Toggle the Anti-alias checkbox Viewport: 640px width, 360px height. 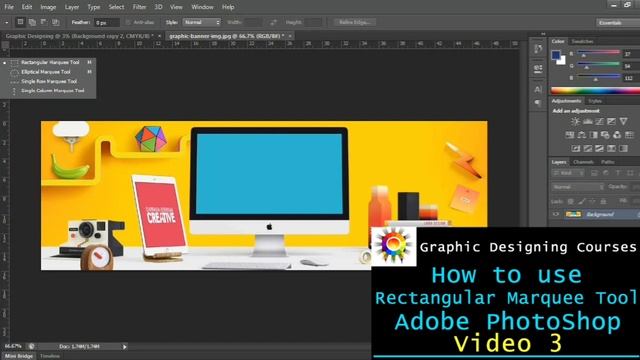pyautogui.click(x=128, y=22)
